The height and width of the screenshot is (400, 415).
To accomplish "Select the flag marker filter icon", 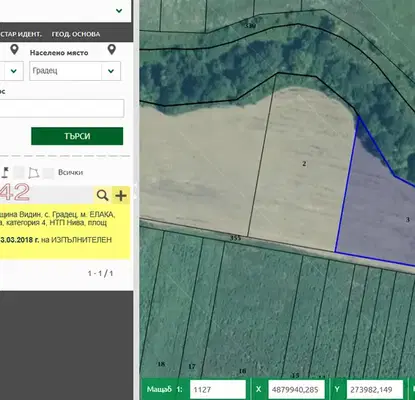I will tap(5, 172).
